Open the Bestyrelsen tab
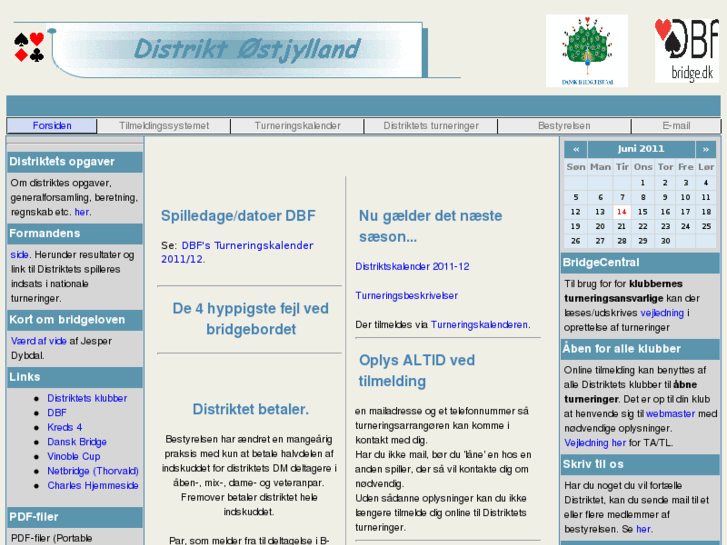Screen dimensions: 727x545 (564, 126)
